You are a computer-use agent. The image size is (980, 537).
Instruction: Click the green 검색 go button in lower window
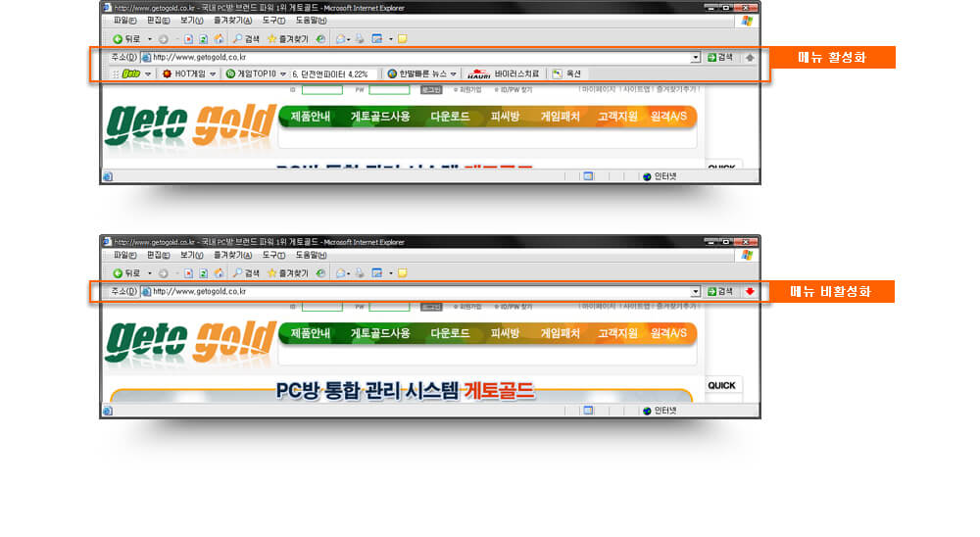coord(720,291)
